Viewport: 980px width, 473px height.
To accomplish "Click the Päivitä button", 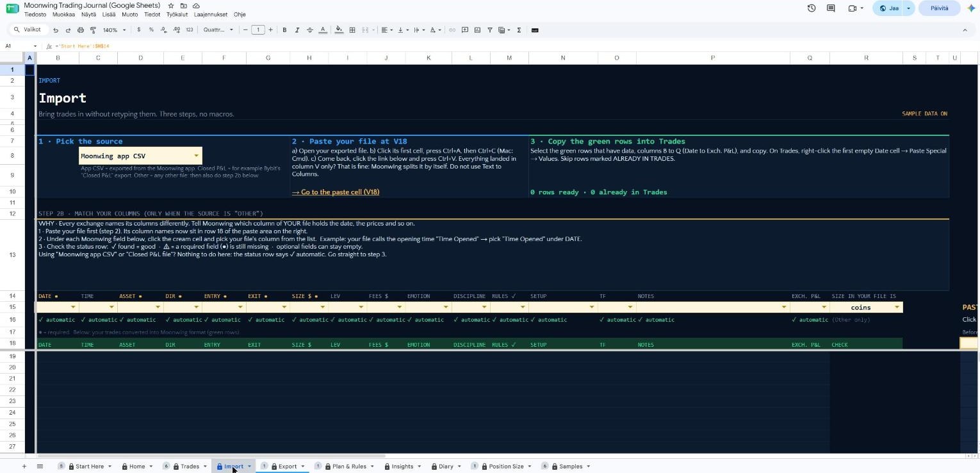I will click(939, 8).
